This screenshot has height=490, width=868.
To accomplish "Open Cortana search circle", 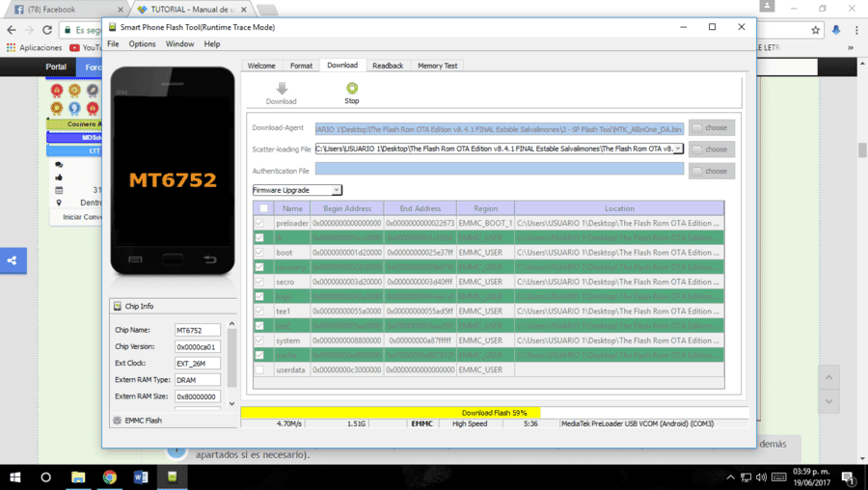I will pyautogui.click(x=46, y=477).
